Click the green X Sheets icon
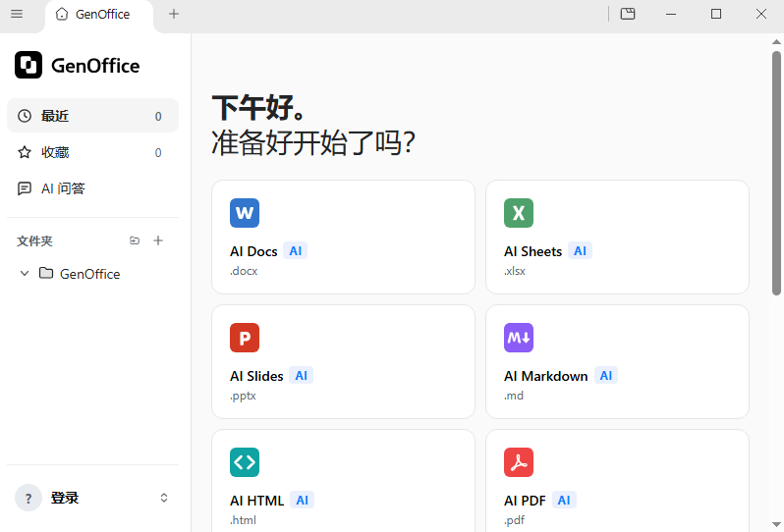 (x=519, y=213)
